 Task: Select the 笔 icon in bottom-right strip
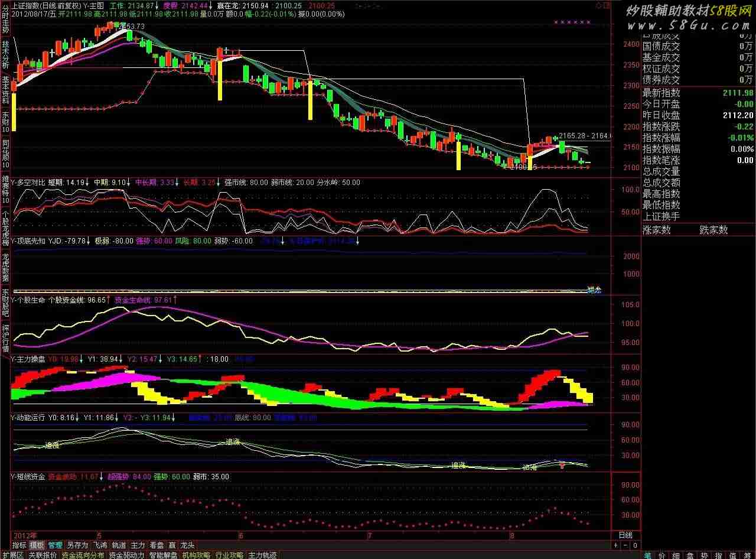(648, 555)
